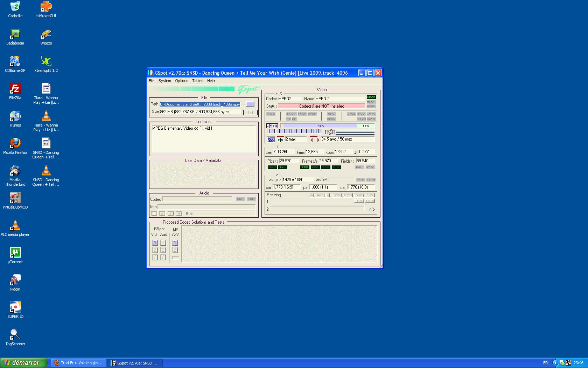This screenshot has width=588, height=368.
Task: Open the Pidgin desktop shortcut
Action: 15,280
